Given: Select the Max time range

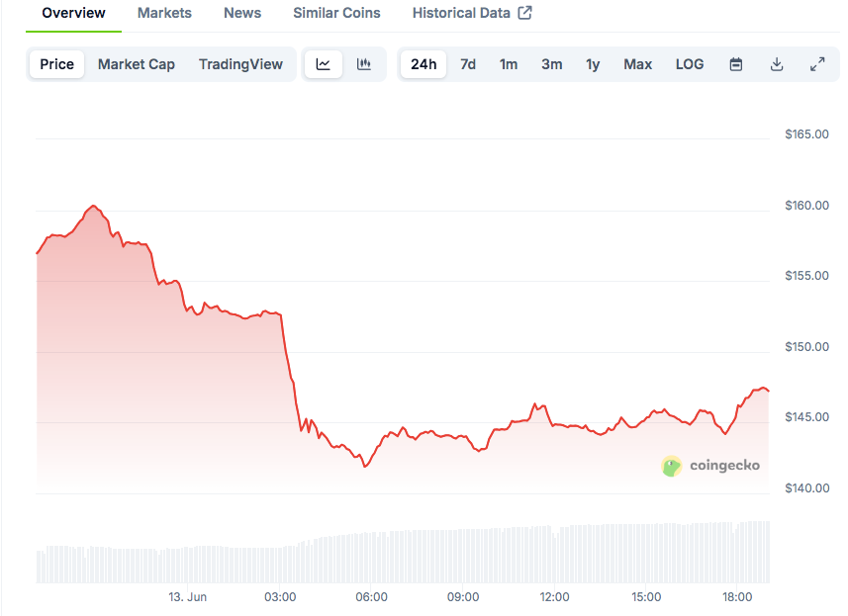Looking at the screenshot, I should (x=638, y=64).
